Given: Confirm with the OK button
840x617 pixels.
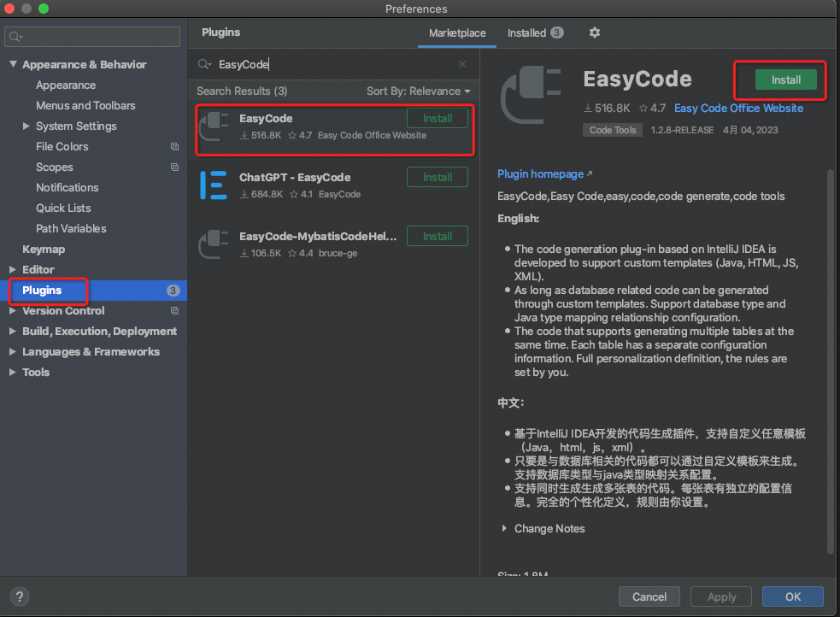Looking at the screenshot, I should pyautogui.click(x=793, y=596).
